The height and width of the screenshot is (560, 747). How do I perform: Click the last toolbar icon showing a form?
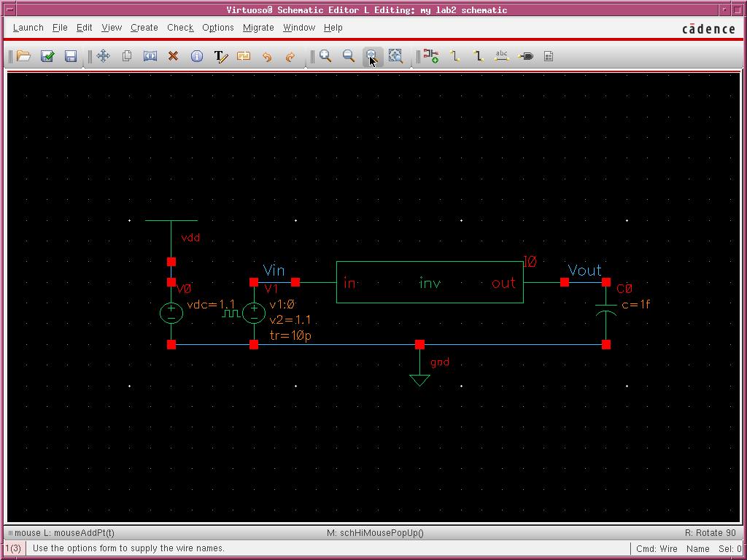(x=549, y=56)
